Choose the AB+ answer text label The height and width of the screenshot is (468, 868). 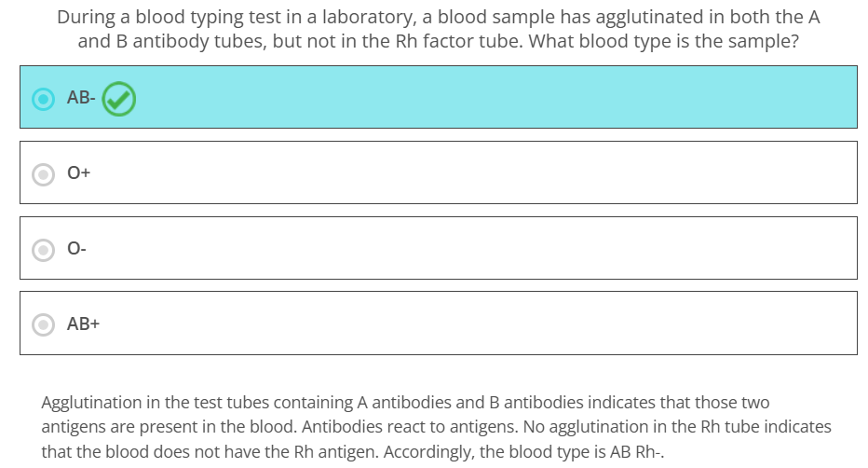coord(83,323)
